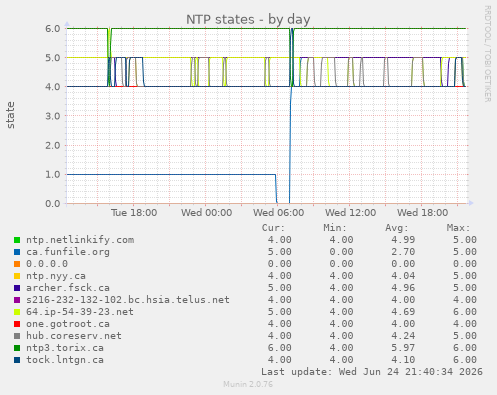Click the 1.0 y-axis tick label
497x395 pixels.
click(x=53, y=174)
